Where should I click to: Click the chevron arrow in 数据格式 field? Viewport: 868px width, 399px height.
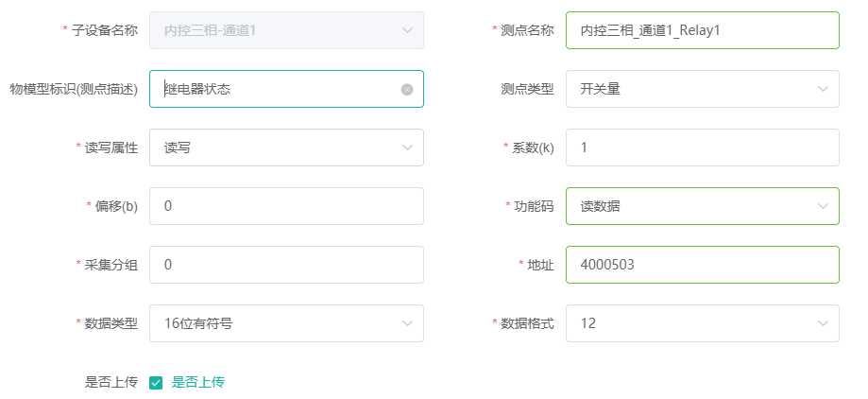822,323
